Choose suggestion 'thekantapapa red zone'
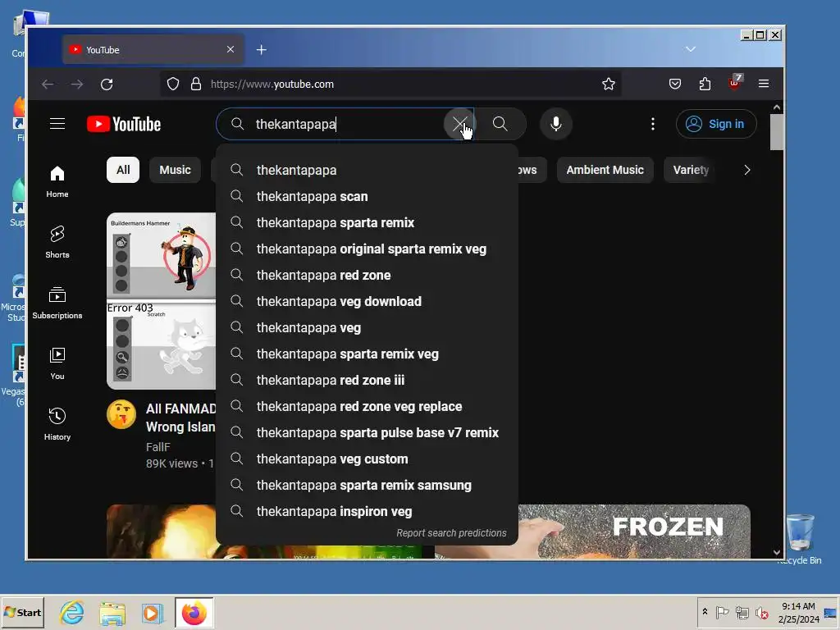This screenshot has height=630, width=840. tap(367, 276)
